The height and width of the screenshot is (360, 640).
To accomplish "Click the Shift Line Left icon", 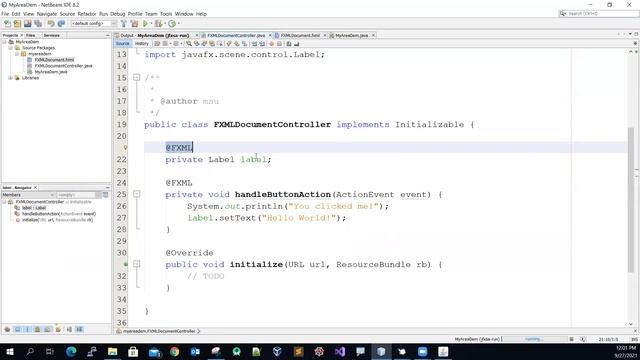I will (x=254, y=44).
